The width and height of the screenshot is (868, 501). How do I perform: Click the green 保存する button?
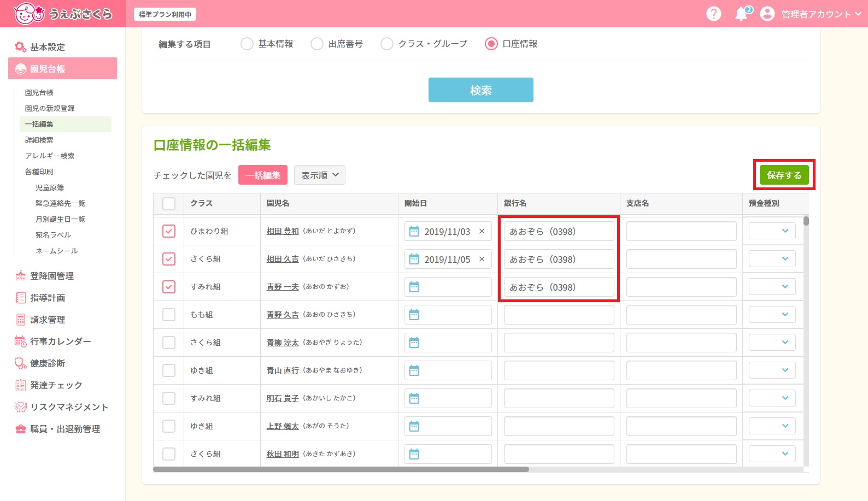coord(784,175)
